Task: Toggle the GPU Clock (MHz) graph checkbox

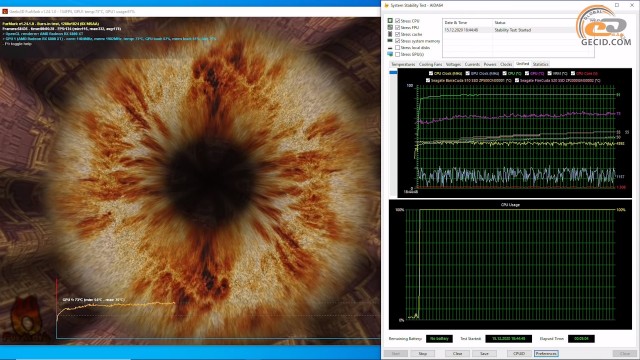Action: click(x=467, y=73)
